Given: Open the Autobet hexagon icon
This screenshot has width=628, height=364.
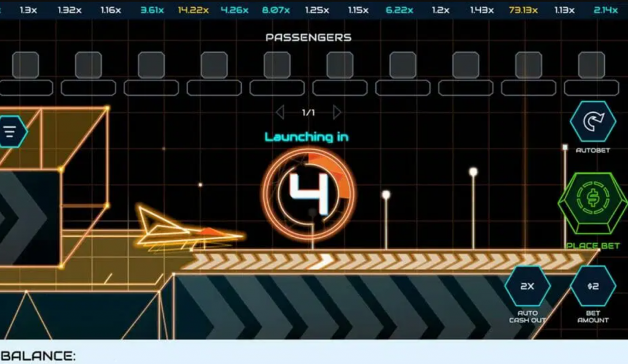Looking at the screenshot, I should click(593, 121).
